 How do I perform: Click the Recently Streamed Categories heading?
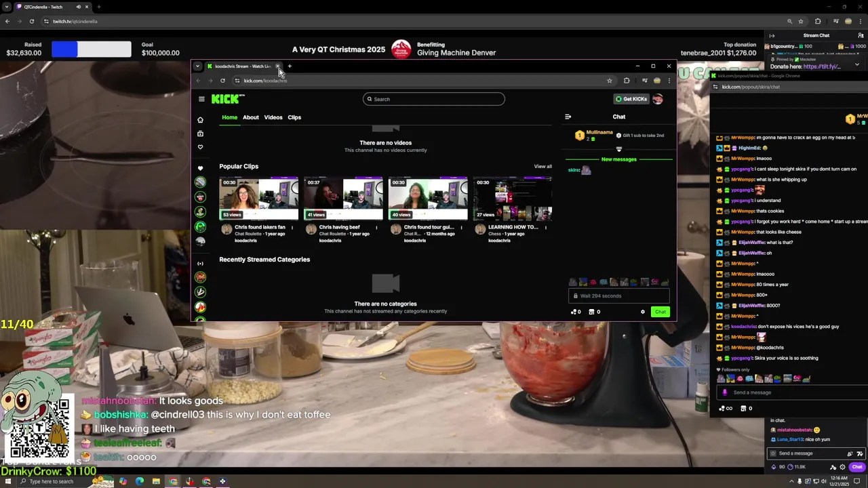pyautogui.click(x=264, y=260)
